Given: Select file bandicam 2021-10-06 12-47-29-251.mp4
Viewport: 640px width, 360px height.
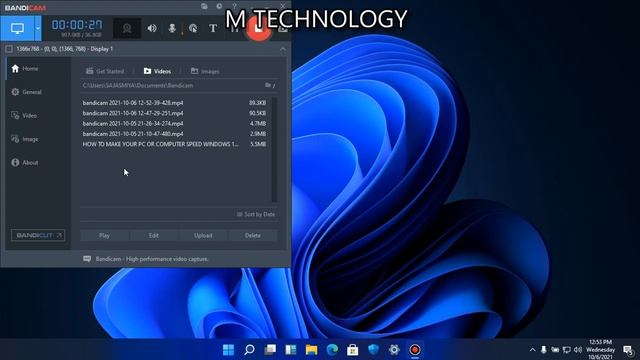Looking at the screenshot, I should click(x=174, y=113).
